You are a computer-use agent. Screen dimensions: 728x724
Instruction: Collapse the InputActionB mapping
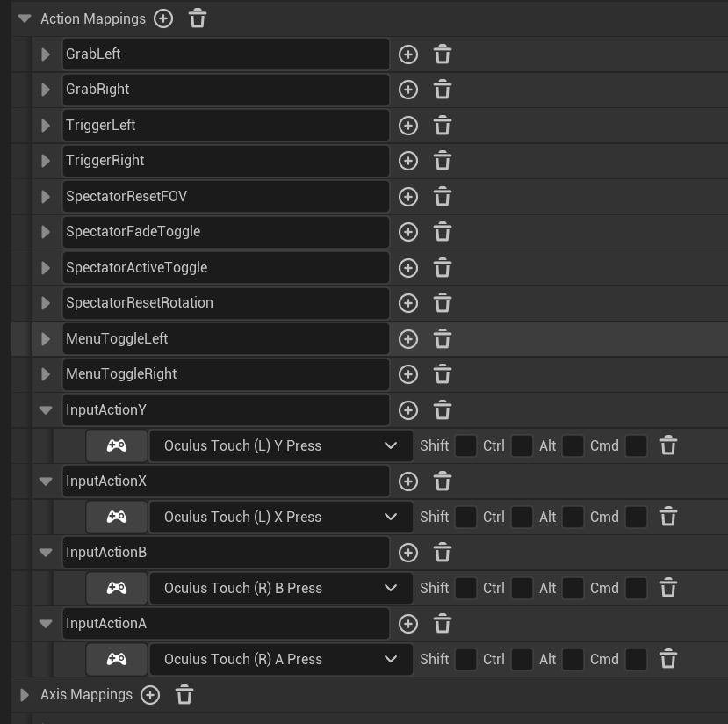tap(46, 553)
